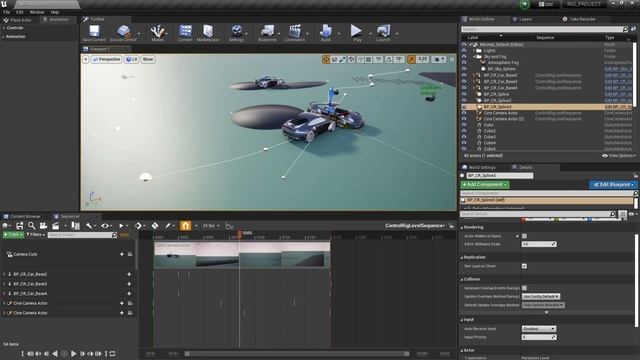The image size is (640, 360).
Task: Open Source Control toolbar icon
Action: tap(123, 33)
